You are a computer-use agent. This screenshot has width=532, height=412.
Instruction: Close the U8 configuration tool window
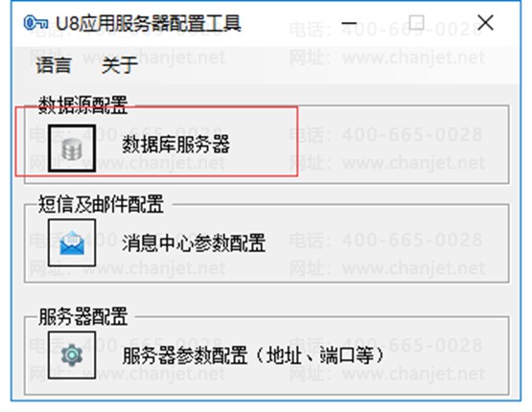point(486,23)
